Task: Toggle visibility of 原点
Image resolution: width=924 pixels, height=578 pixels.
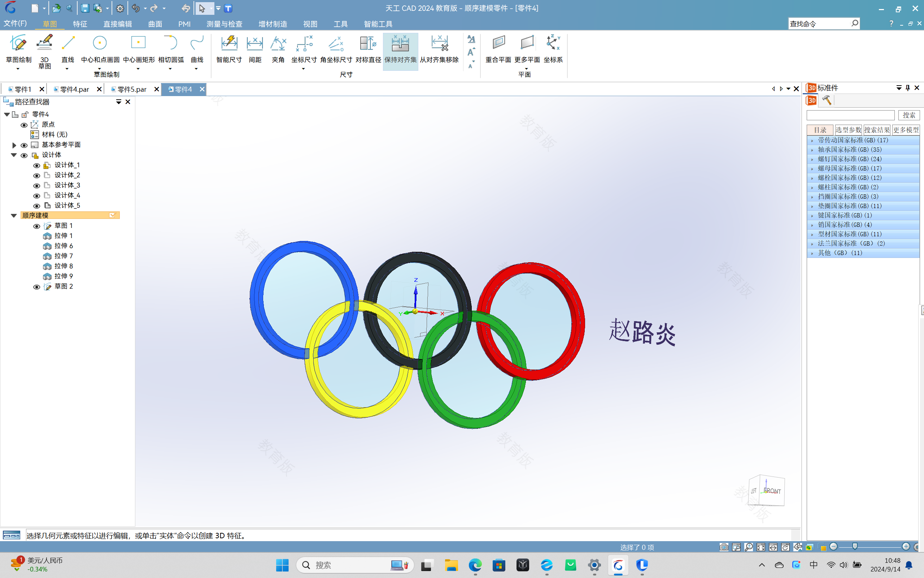Action: tap(24, 125)
